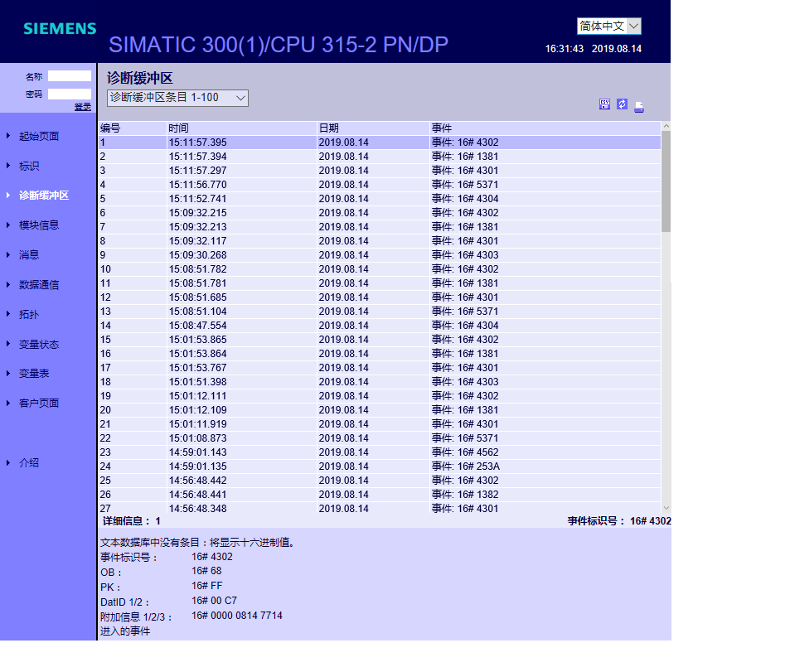Select entry 1 with time 15:11:57.395

click(x=380, y=143)
